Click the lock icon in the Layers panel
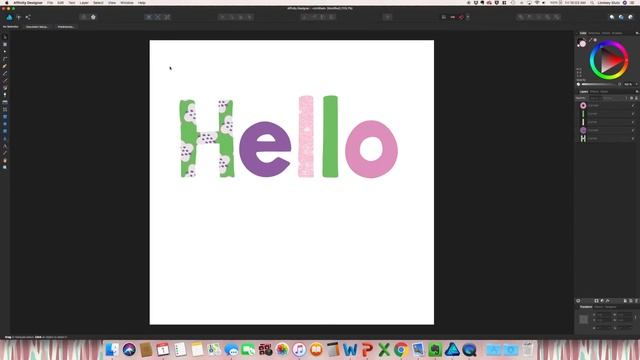The width and height of the screenshot is (640, 360). tap(636, 98)
